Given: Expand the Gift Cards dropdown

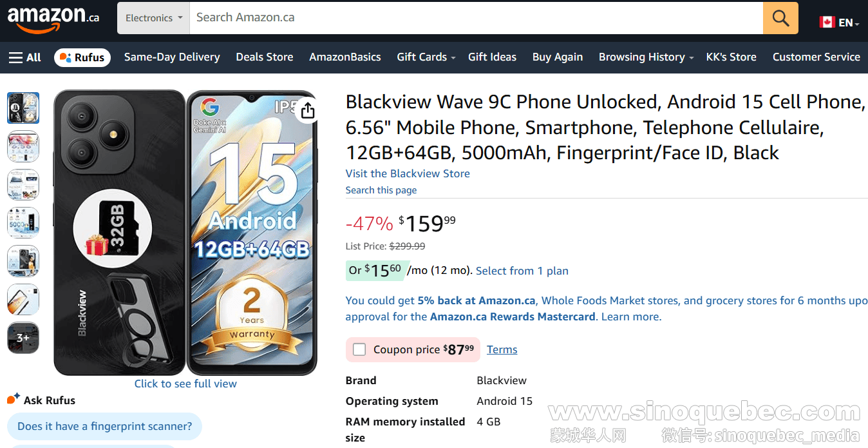Looking at the screenshot, I should pyautogui.click(x=425, y=57).
